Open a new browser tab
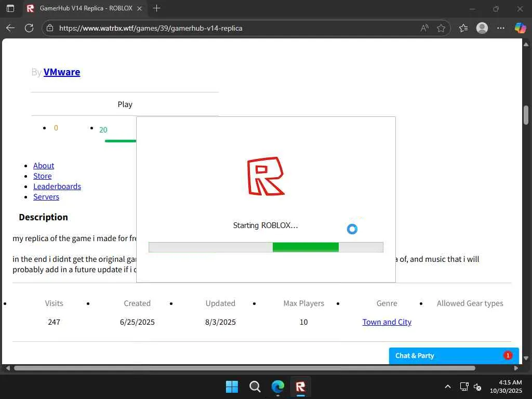Screen dimensions: 532x399 (156, 8)
